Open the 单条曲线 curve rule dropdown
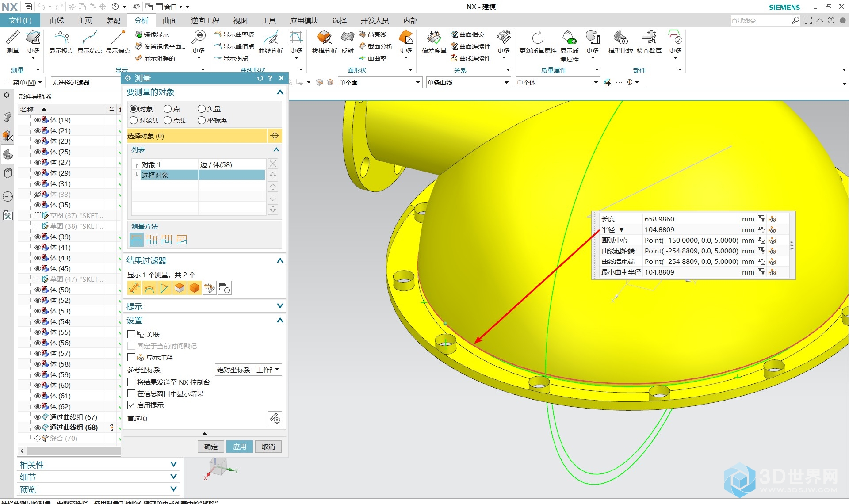Screen dimensions: 849x504 click(468, 82)
